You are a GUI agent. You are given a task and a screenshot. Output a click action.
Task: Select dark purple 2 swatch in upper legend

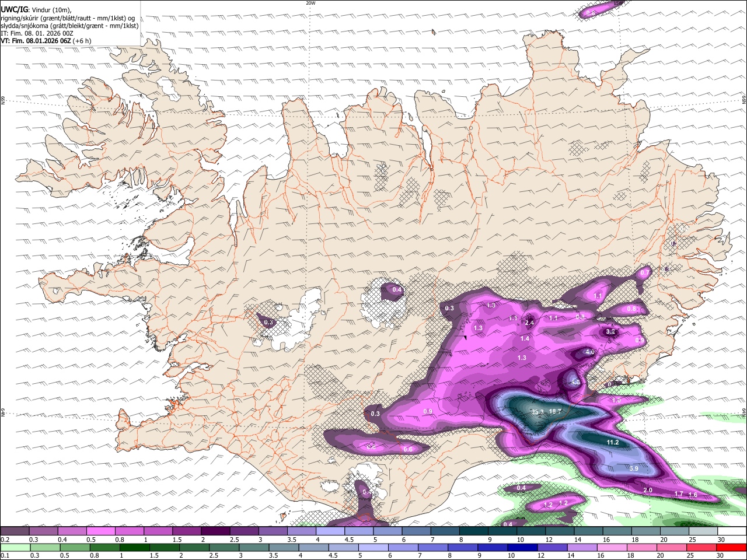click(215, 531)
